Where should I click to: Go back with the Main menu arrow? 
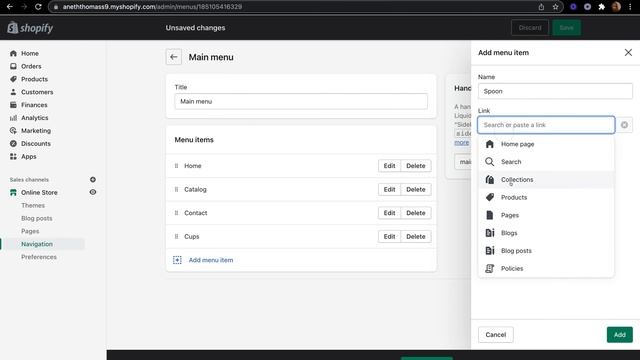click(174, 57)
